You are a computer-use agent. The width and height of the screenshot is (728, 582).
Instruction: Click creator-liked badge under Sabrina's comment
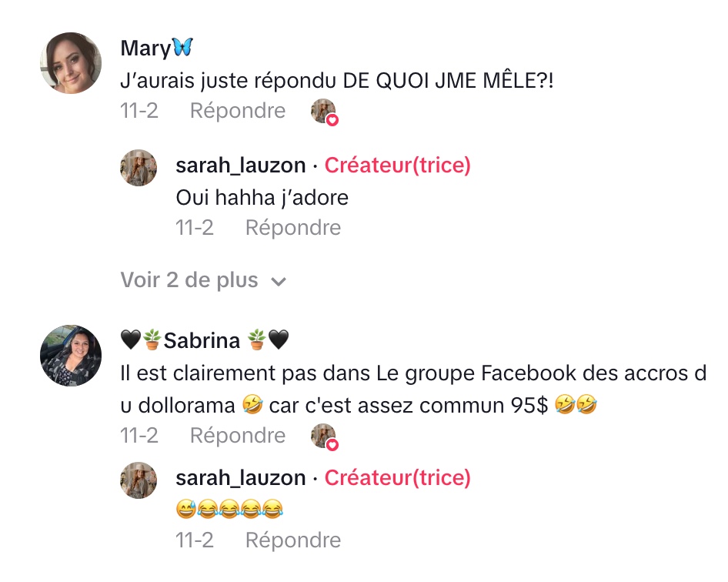click(x=324, y=436)
